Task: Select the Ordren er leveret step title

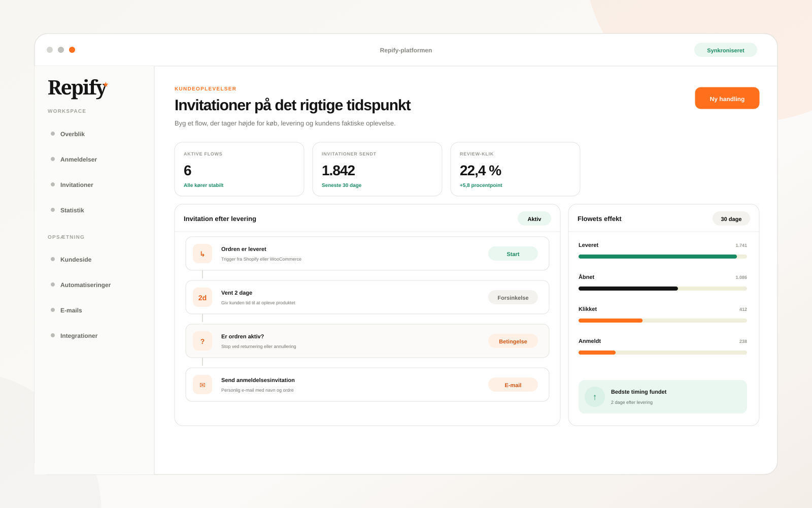Action: pos(244,249)
